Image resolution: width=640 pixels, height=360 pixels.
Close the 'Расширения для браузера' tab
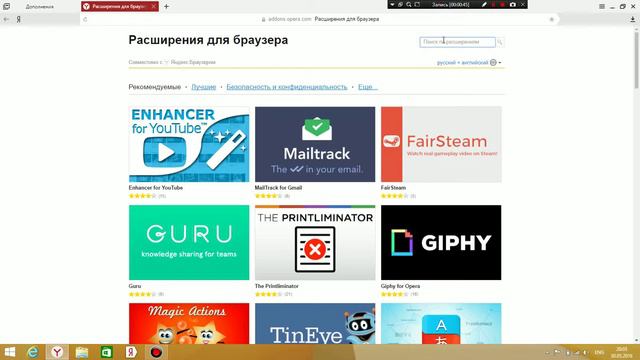pyautogui.click(x=153, y=7)
